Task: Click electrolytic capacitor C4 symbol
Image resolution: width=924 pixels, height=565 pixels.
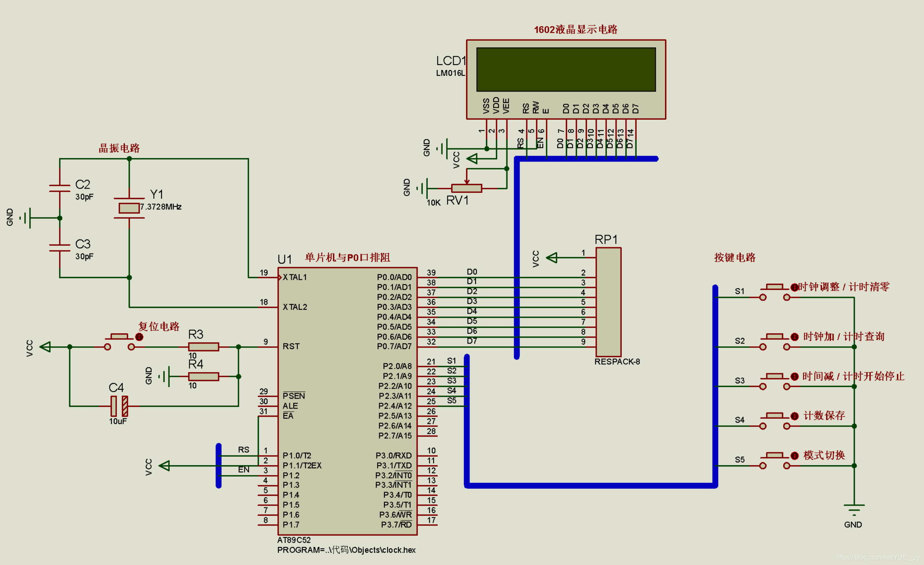Action: click(119, 406)
